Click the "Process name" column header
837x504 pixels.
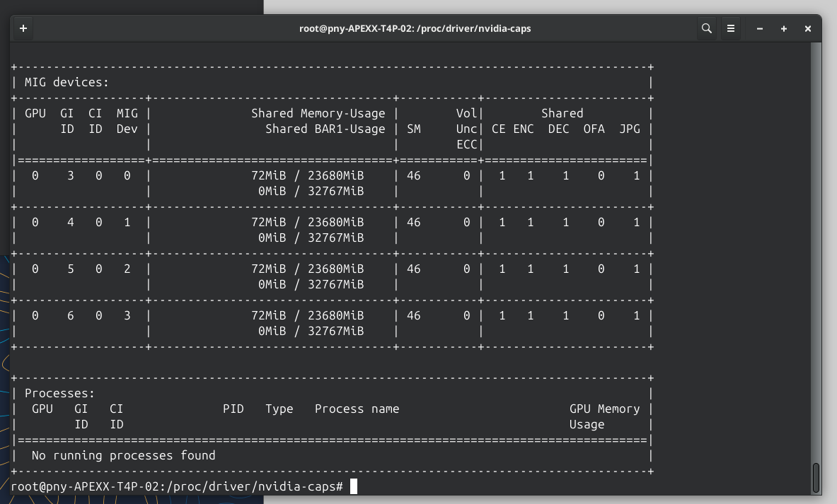coord(357,409)
